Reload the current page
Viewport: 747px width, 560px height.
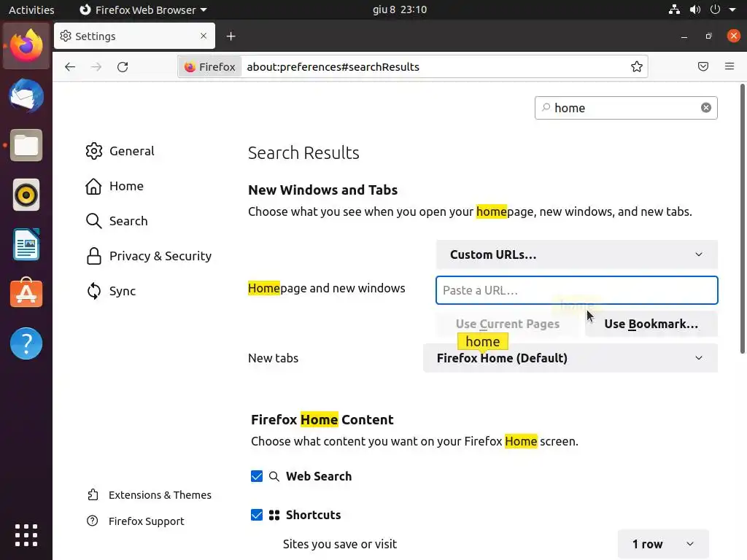(123, 67)
